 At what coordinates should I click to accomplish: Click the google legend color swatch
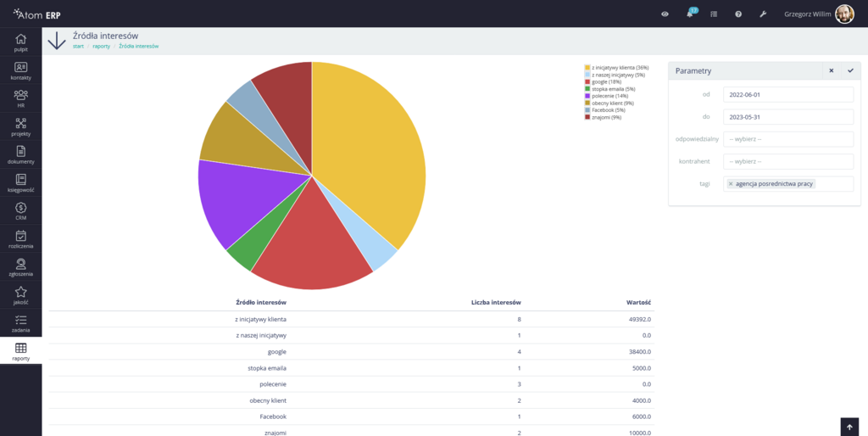(x=587, y=82)
